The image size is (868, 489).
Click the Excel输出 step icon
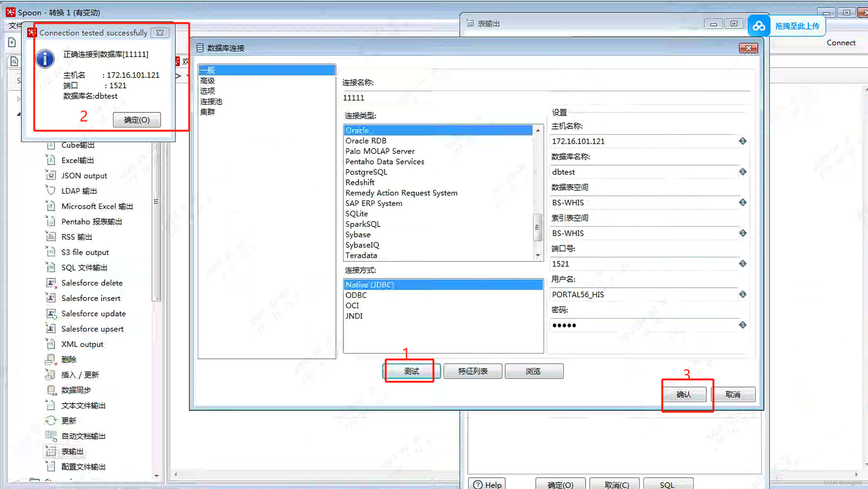tap(51, 160)
